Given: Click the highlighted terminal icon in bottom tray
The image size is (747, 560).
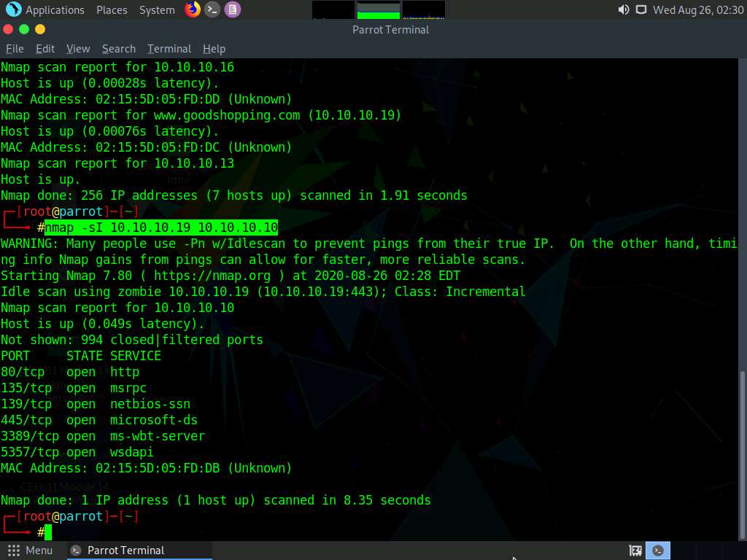Looking at the screenshot, I should point(658,551).
